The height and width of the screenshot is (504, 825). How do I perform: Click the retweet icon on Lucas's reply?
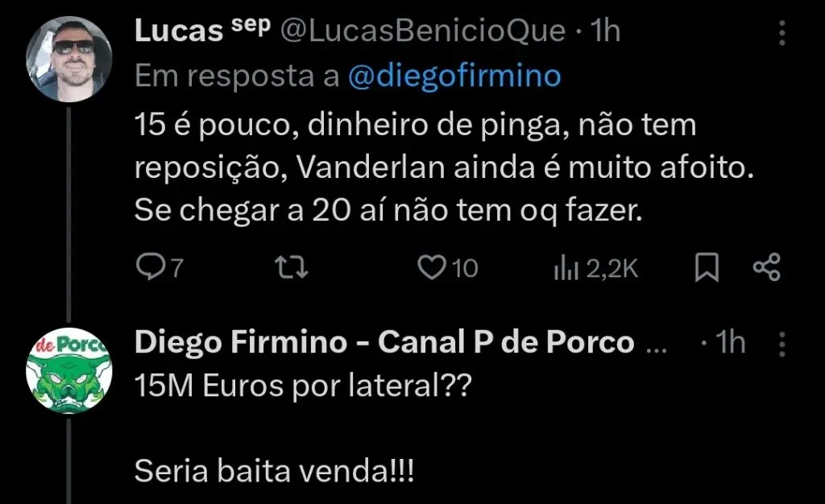(292, 266)
